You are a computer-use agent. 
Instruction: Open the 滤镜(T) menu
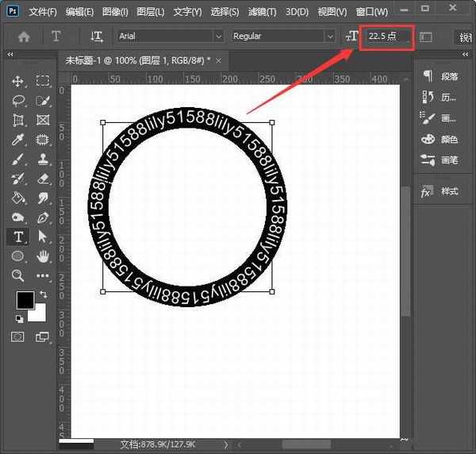click(x=260, y=12)
